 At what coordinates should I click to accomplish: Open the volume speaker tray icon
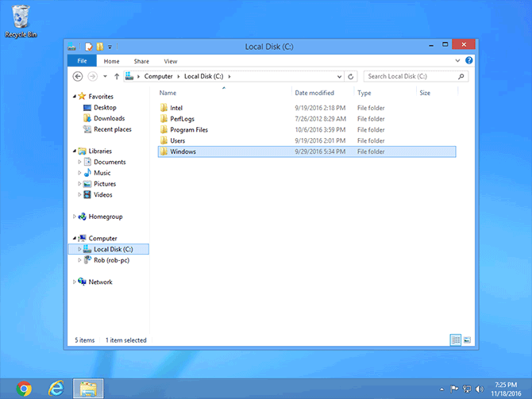click(x=479, y=389)
